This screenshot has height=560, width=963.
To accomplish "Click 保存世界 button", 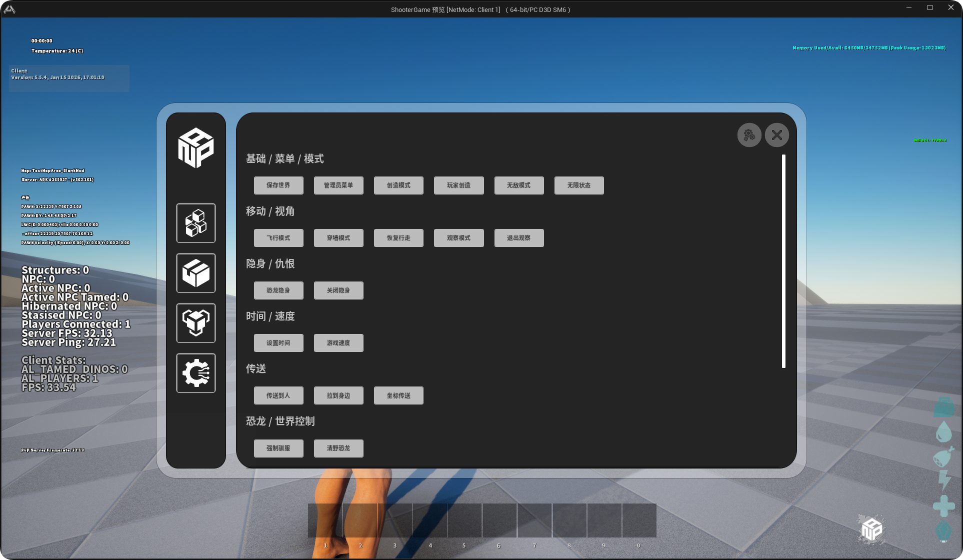I will coord(278,185).
